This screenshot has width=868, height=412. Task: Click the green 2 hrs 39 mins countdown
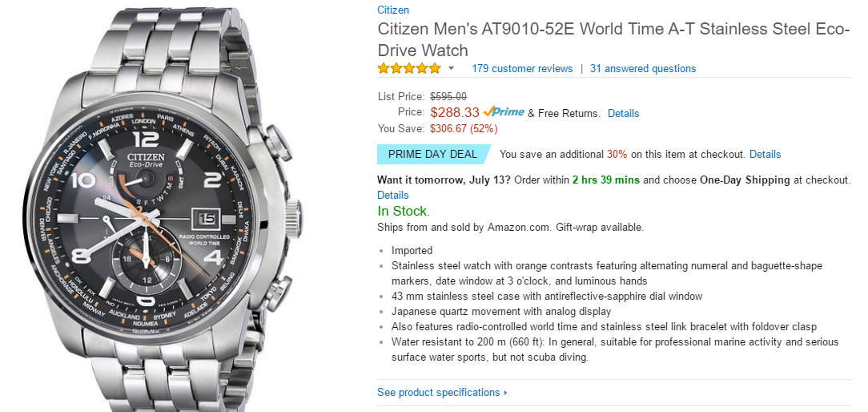pyautogui.click(x=606, y=180)
